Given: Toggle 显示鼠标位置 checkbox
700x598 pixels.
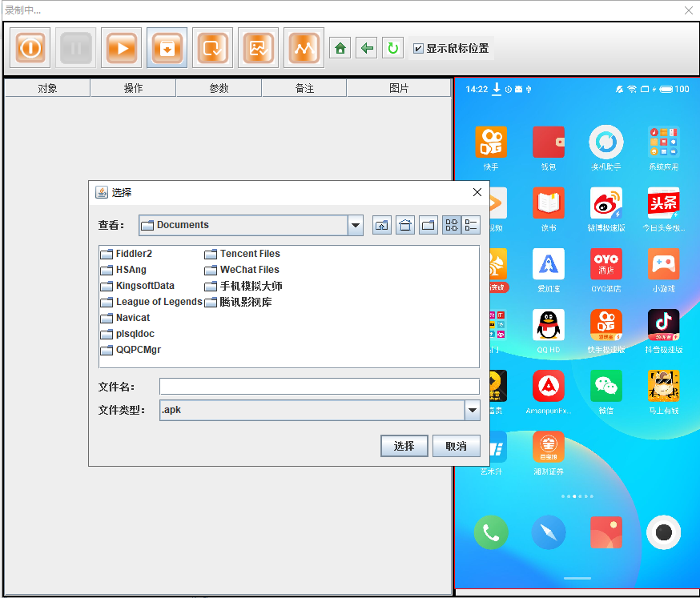Looking at the screenshot, I should click(418, 49).
